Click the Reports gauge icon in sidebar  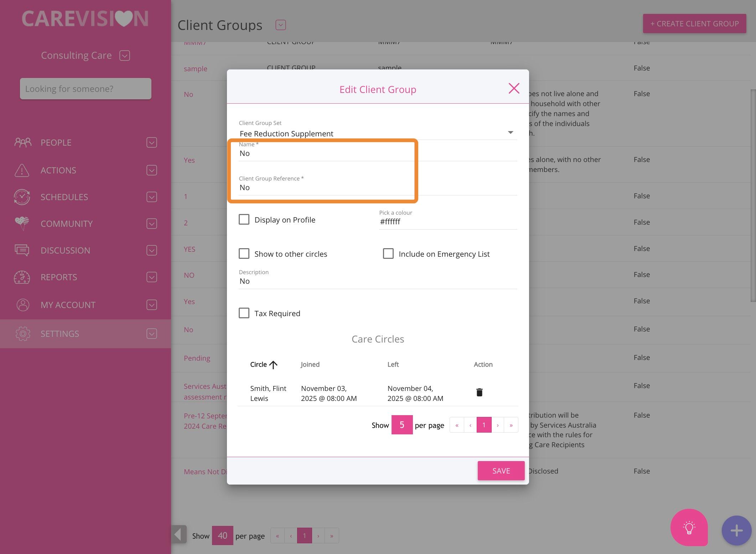pos(22,277)
